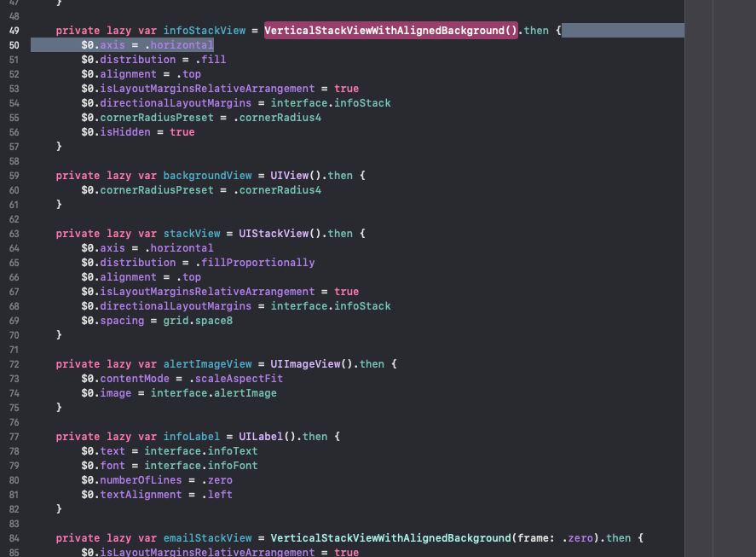Click the alertImageView variable name
Screen dimensions: 756x557
tap(207, 363)
